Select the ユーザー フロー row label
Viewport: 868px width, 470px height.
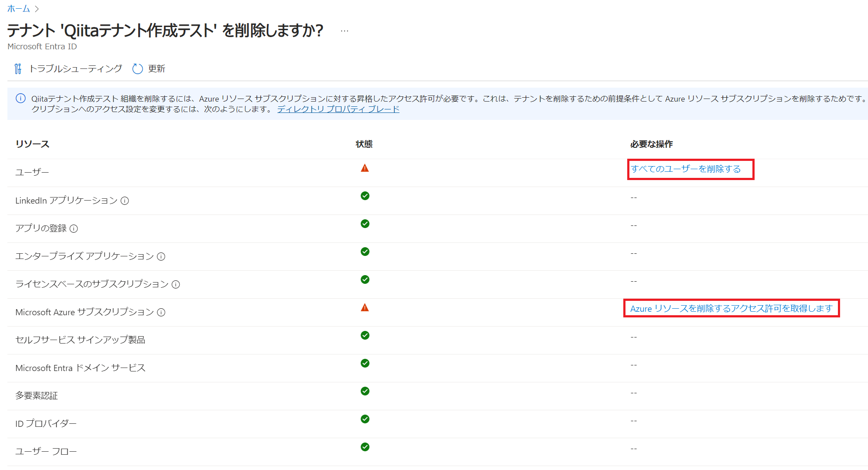[46, 451]
